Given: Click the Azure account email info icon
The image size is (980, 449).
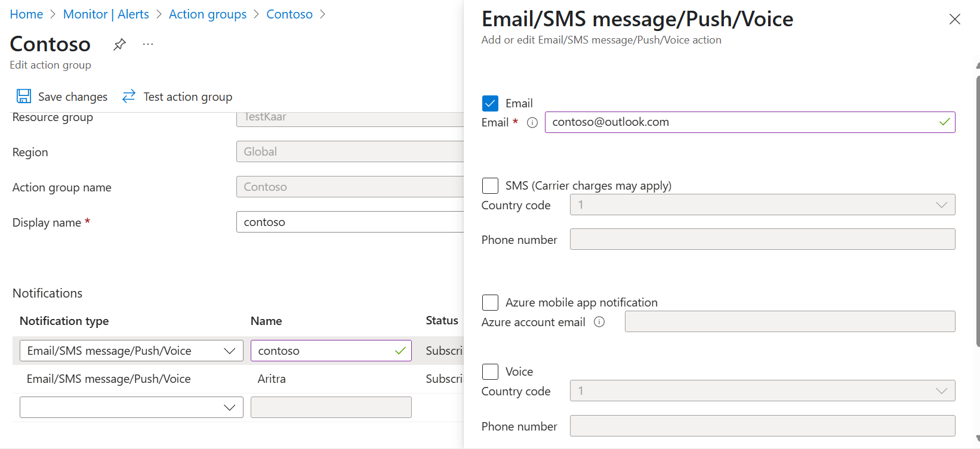Looking at the screenshot, I should pyautogui.click(x=599, y=322).
